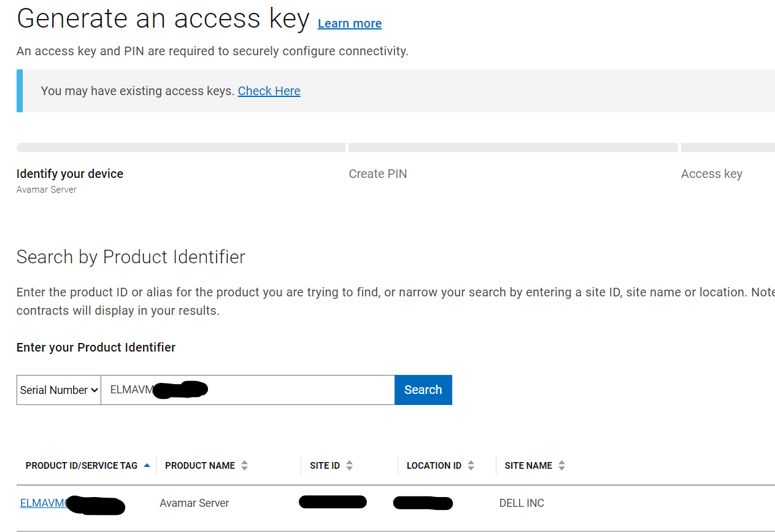
Task: Click the DELL INC site name cell
Action: pos(522,503)
